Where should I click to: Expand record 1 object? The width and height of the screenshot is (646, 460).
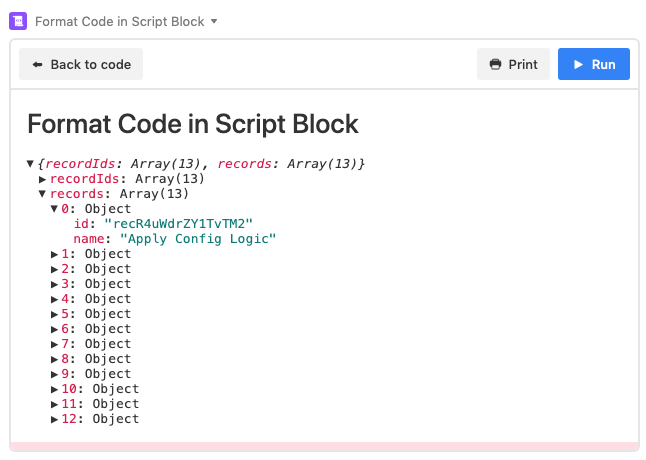pos(54,254)
